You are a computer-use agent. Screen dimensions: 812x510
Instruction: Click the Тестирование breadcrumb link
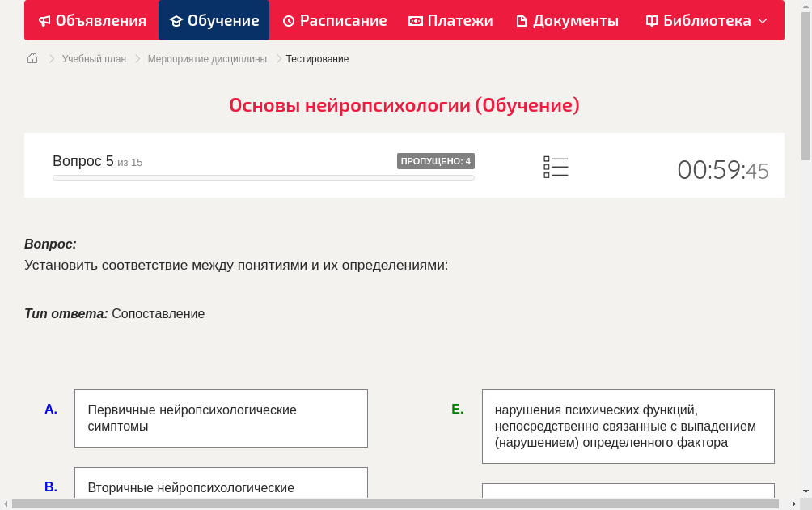(317, 58)
